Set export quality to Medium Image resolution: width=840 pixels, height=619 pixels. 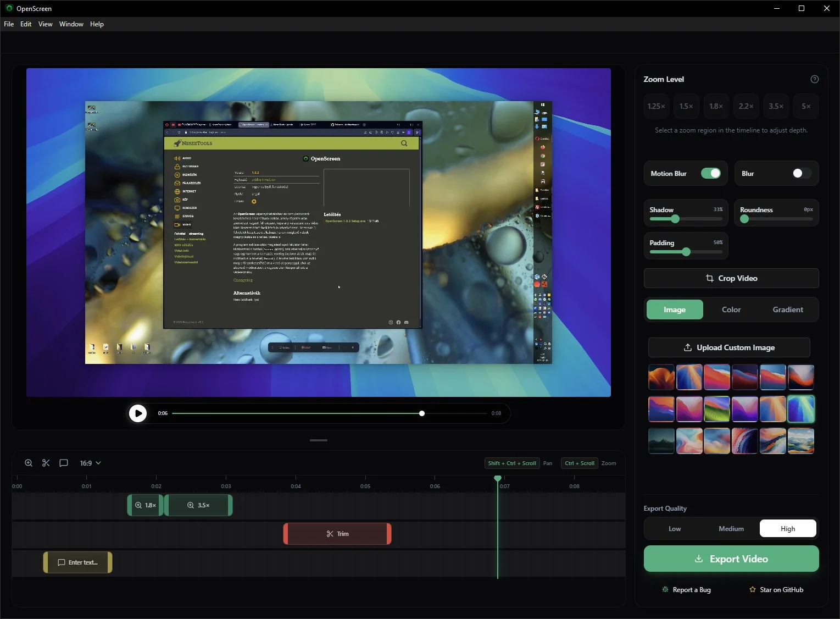731,528
